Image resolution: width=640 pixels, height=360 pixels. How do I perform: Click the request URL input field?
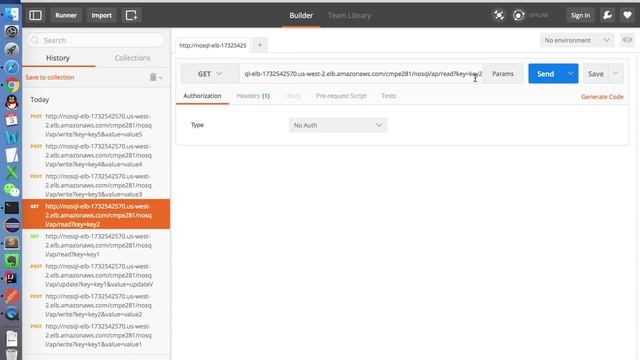(361, 73)
